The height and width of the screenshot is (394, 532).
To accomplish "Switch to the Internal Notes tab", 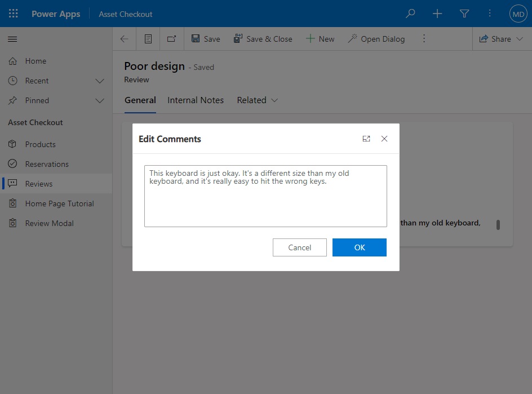I will coord(196,100).
